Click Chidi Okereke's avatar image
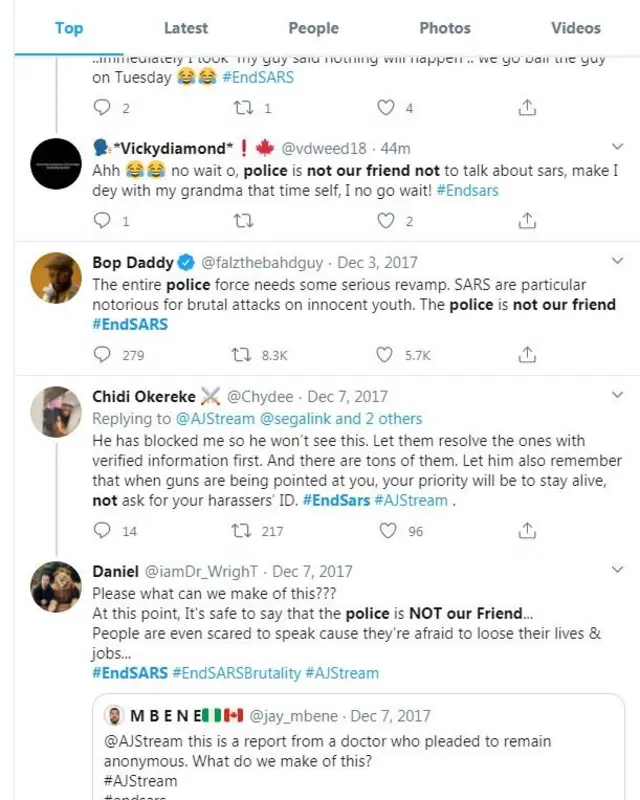 point(56,411)
